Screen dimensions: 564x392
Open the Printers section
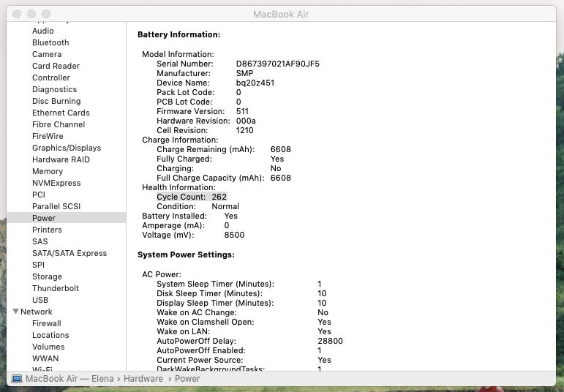(47, 230)
